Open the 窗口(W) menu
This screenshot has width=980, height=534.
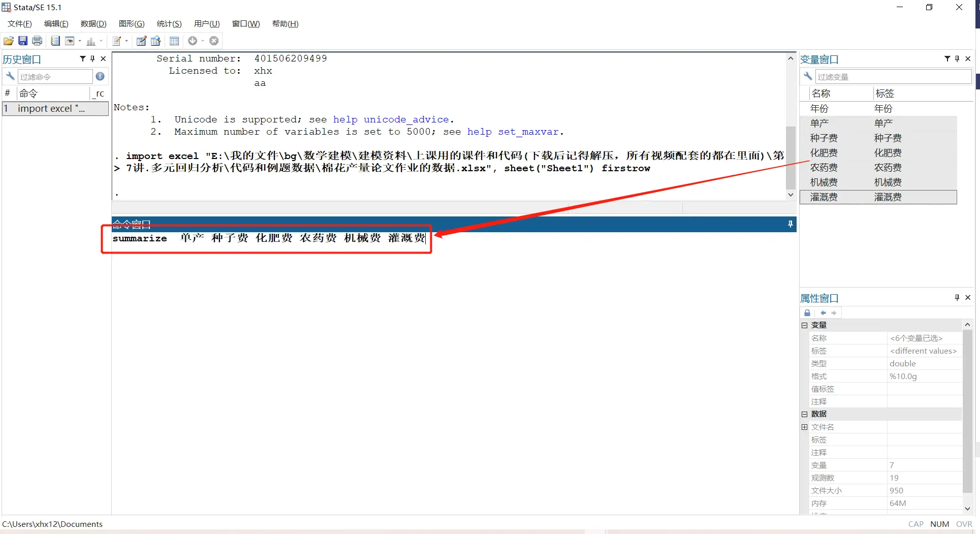pyautogui.click(x=246, y=24)
